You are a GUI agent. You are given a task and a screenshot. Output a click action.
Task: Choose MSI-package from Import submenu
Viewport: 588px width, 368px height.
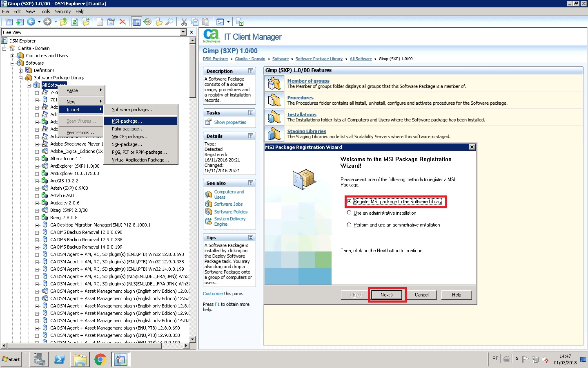point(140,121)
